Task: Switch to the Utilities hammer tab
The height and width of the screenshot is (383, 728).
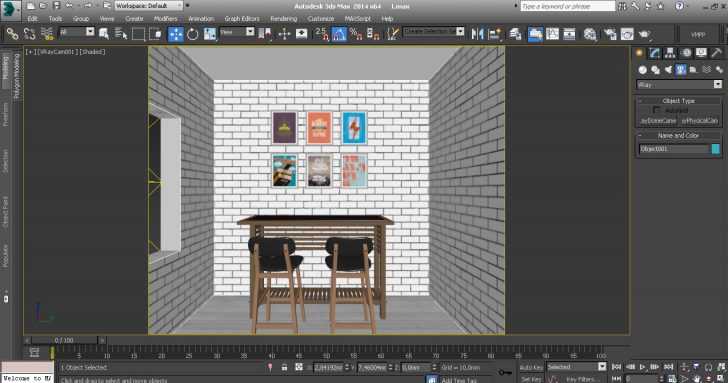Action: click(716, 53)
